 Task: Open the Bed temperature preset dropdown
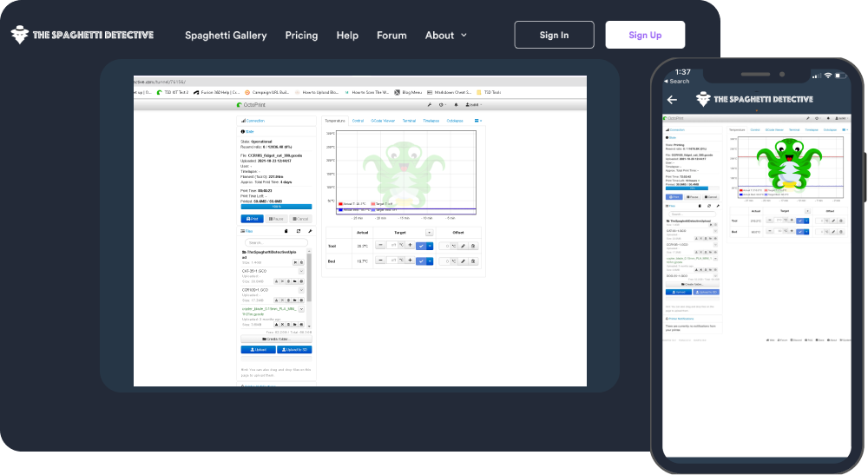pos(430,261)
